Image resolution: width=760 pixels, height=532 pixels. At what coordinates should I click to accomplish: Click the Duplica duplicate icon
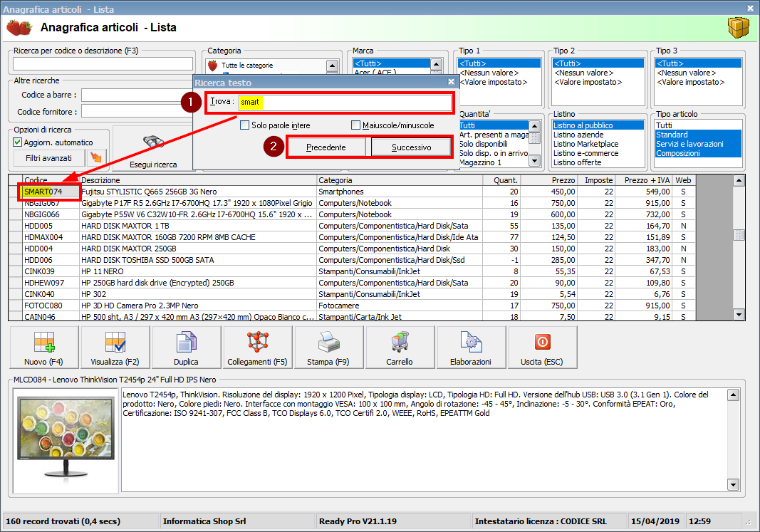[186, 342]
